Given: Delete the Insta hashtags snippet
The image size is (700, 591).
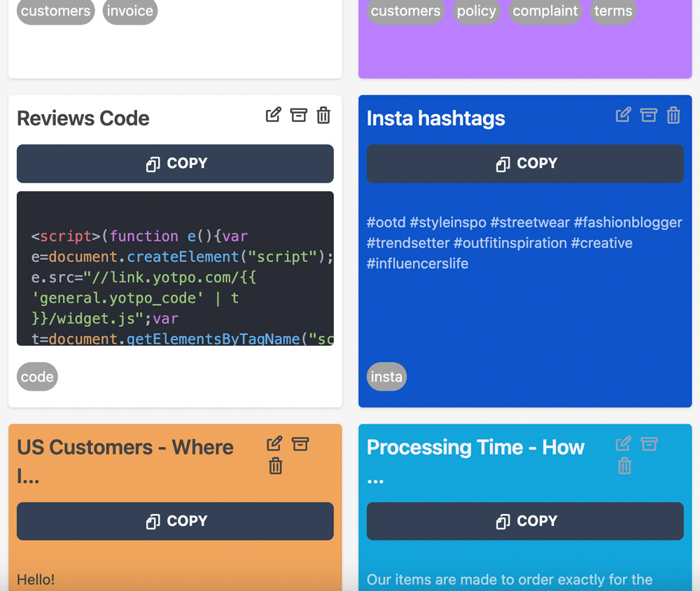Looking at the screenshot, I should [x=673, y=116].
